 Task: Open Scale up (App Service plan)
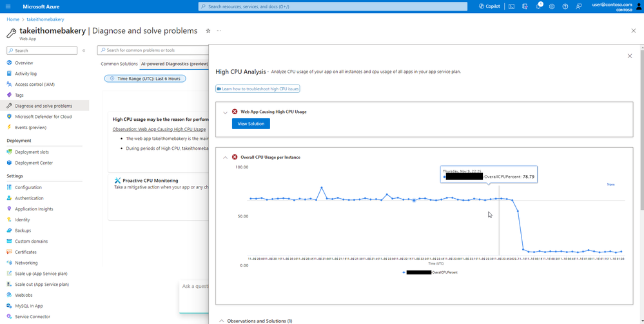[41, 274]
